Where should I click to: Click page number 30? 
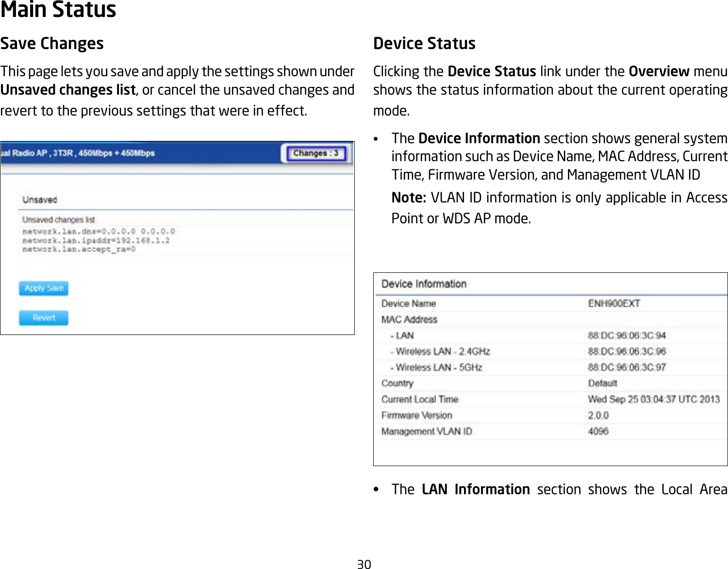coord(364,564)
